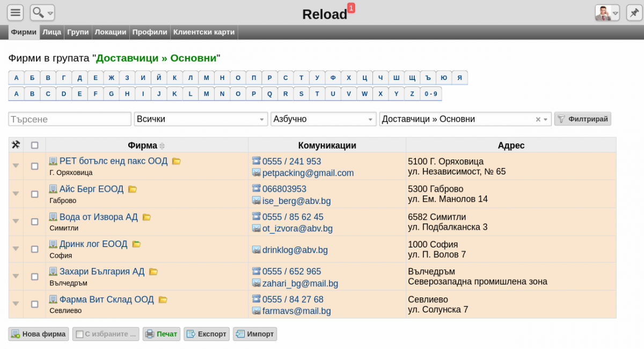
Task: Click email icon beside petpacking@gmail.com
Action: [x=256, y=173]
